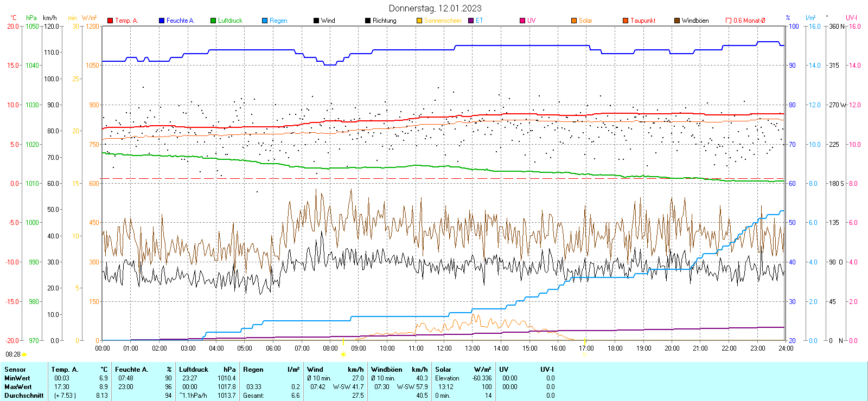Click the light blue Regen legend square
The height and width of the screenshot is (401, 868).
pyautogui.click(x=265, y=21)
